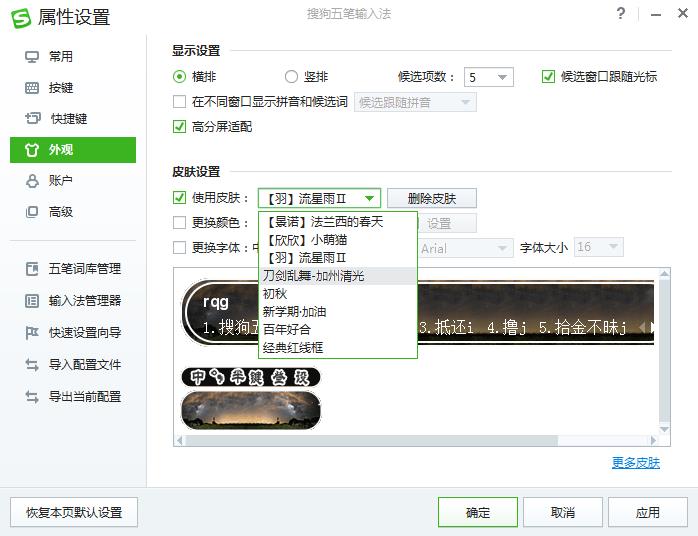This screenshot has height=536, width=698.
Task: Click the 快捷键 shortcut icon in the sidebar
Action: tap(32, 118)
